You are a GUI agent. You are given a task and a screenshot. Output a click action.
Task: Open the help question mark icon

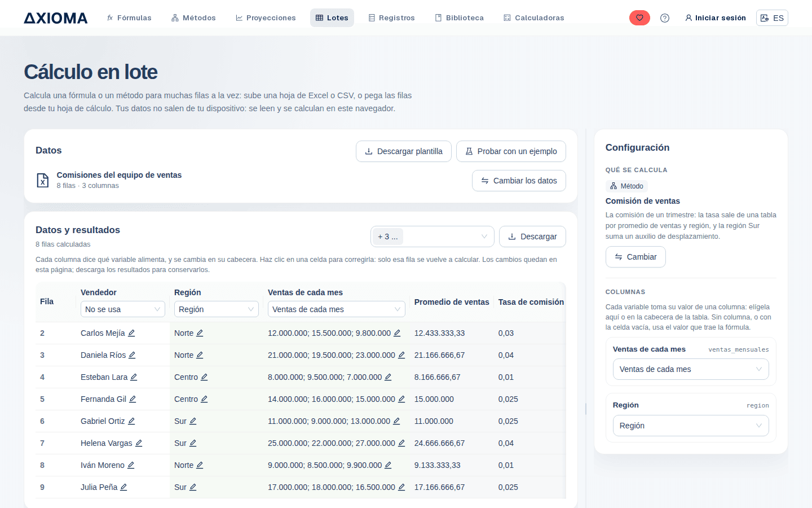[x=665, y=18]
